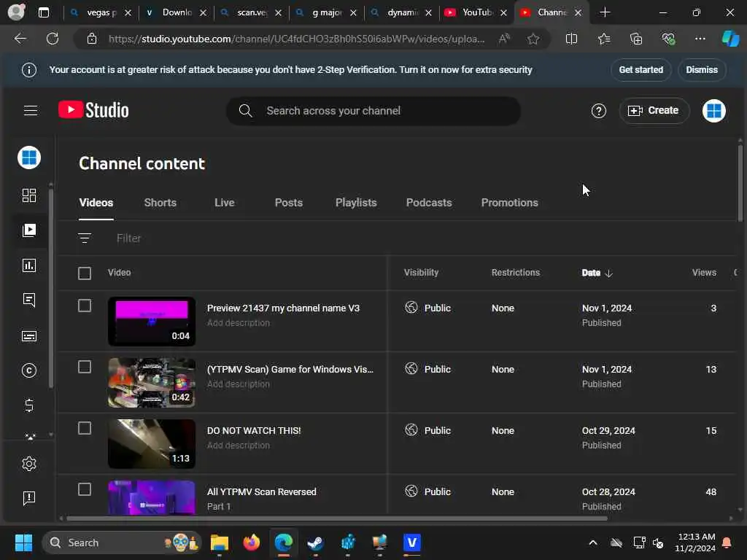Click the Search across your channel field
Viewport: 747px width, 560px height.
373,111
